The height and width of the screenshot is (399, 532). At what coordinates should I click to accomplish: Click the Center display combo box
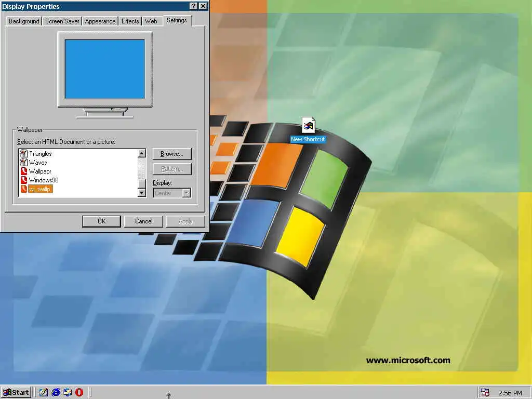tap(171, 193)
